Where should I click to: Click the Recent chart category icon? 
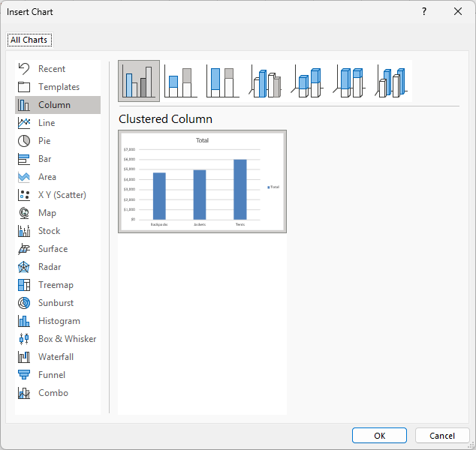click(24, 69)
